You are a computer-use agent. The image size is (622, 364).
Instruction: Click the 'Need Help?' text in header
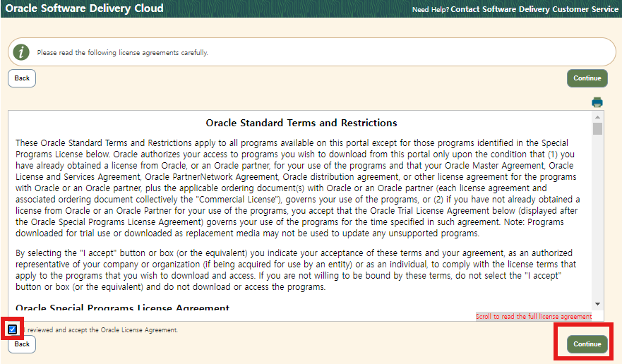click(431, 9)
